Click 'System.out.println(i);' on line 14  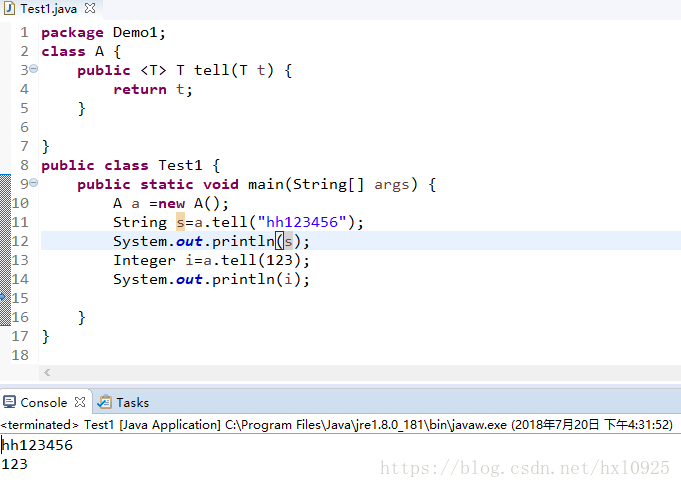pos(212,280)
